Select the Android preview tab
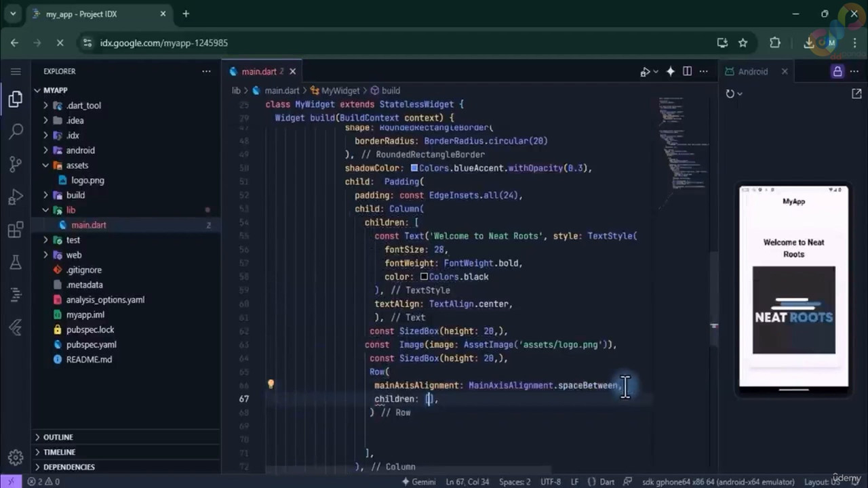Image resolution: width=868 pixels, height=488 pixels. [x=753, y=71]
